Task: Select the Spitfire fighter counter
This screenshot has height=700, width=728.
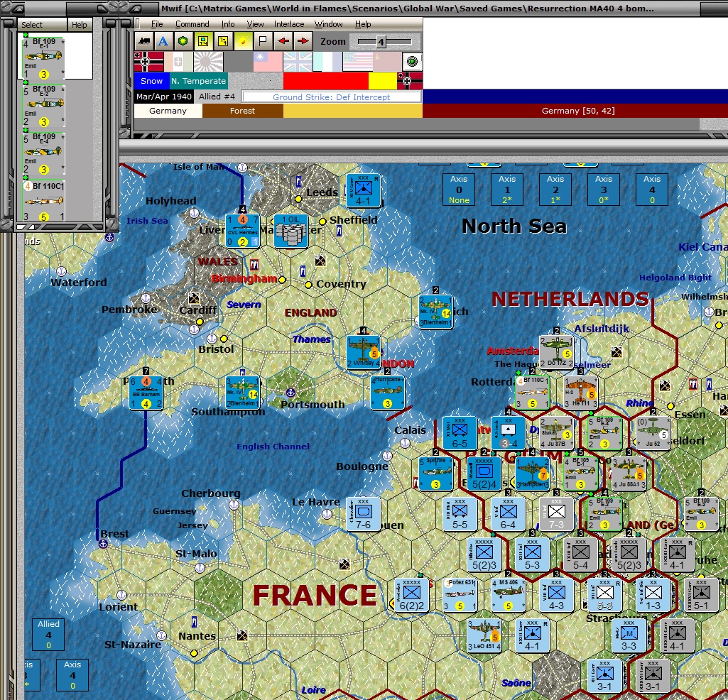Action: point(436,474)
